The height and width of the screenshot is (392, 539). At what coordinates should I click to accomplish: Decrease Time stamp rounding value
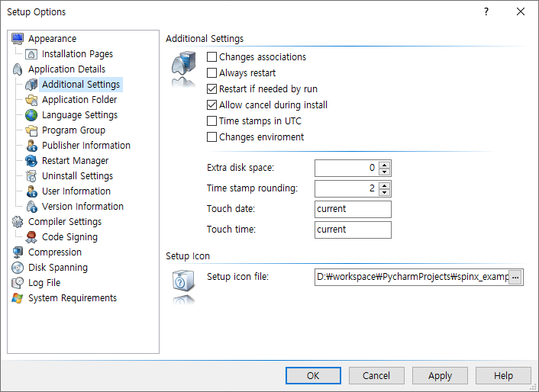point(384,192)
